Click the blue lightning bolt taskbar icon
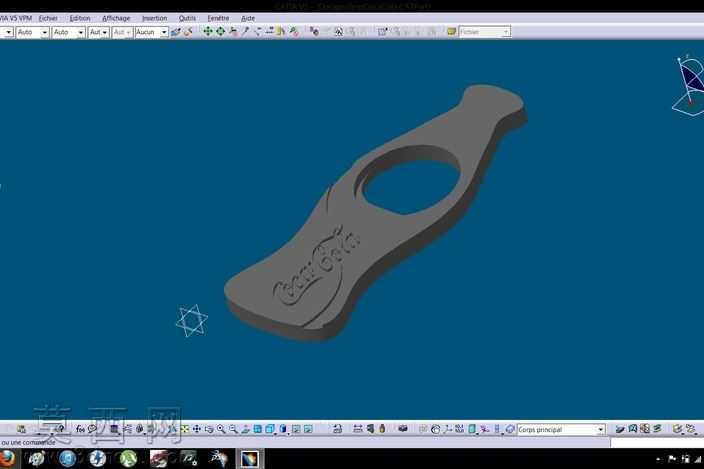The width and height of the screenshot is (704, 469). (97, 459)
